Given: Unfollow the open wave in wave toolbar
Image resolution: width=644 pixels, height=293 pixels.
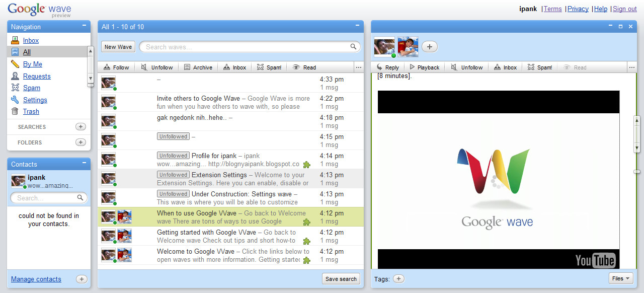Looking at the screenshot, I should click(x=467, y=67).
